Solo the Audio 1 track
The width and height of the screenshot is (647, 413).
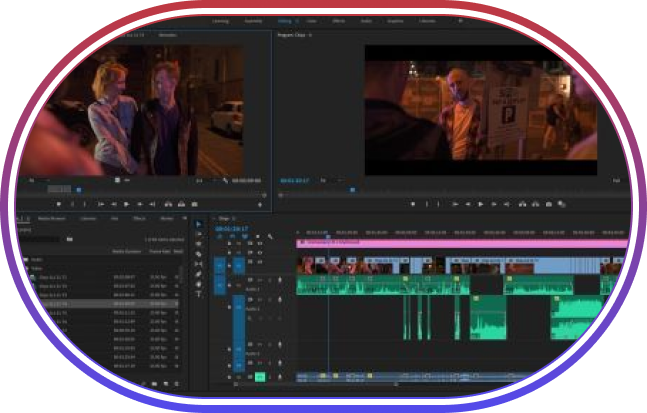tap(270, 280)
